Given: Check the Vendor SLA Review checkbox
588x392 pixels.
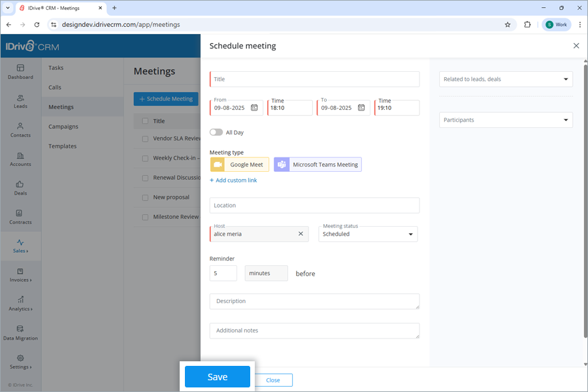Looking at the screenshot, I should [x=145, y=138].
